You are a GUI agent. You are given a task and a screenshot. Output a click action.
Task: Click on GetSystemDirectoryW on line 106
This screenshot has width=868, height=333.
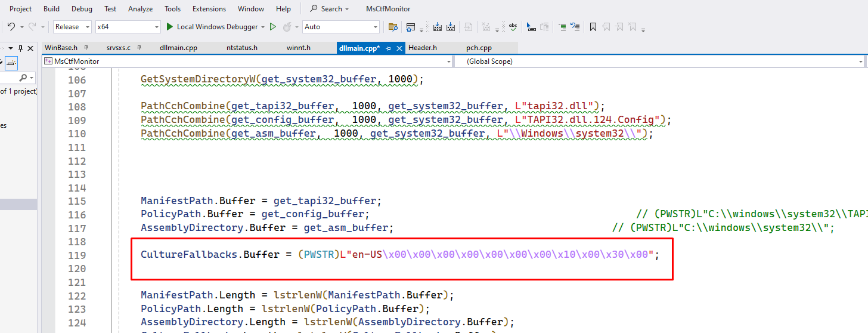tap(184, 79)
